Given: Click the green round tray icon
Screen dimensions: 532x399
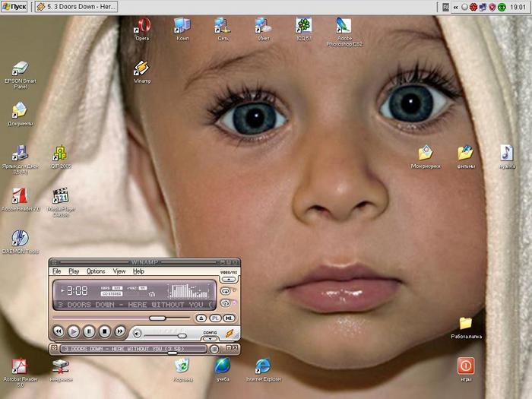Looking at the screenshot, I should [x=502, y=7].
